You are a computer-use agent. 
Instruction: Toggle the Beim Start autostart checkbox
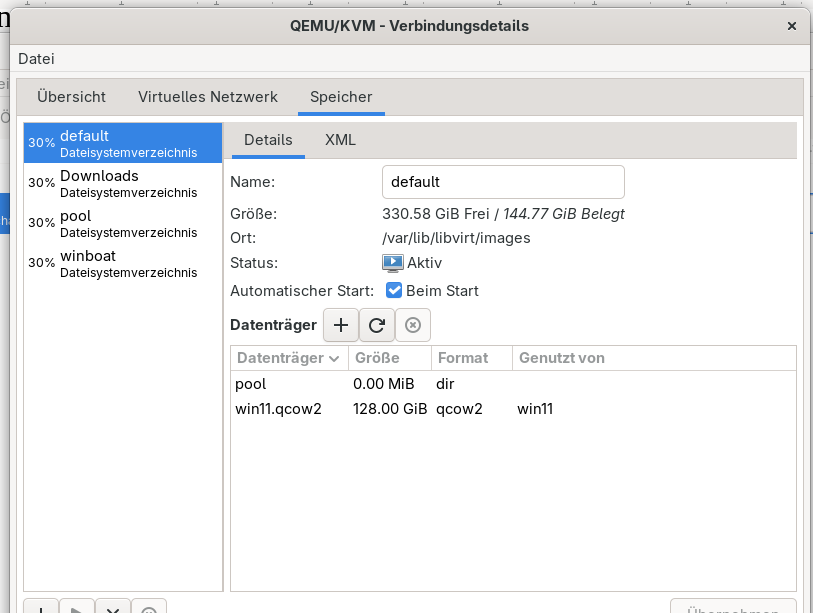[394, 290]
